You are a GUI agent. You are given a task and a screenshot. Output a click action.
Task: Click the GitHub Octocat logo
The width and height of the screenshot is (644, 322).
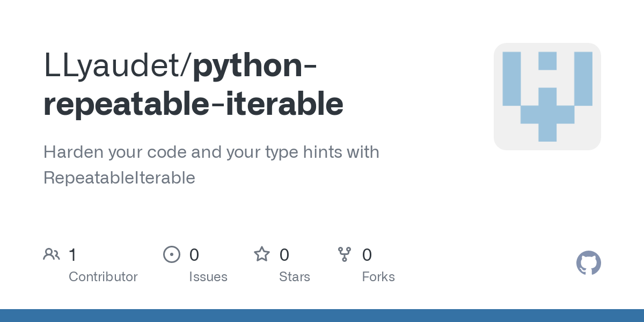[x=589, y=263]
